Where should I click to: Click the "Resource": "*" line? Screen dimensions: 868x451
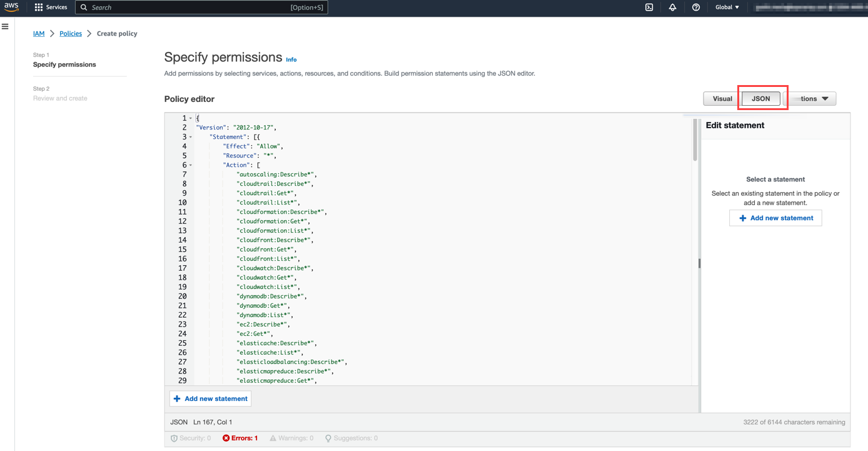(x=250, y=156)
